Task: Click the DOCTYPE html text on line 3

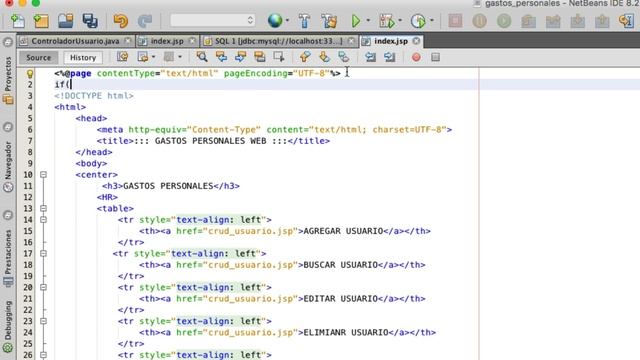Action: click(x=94, y=96)
